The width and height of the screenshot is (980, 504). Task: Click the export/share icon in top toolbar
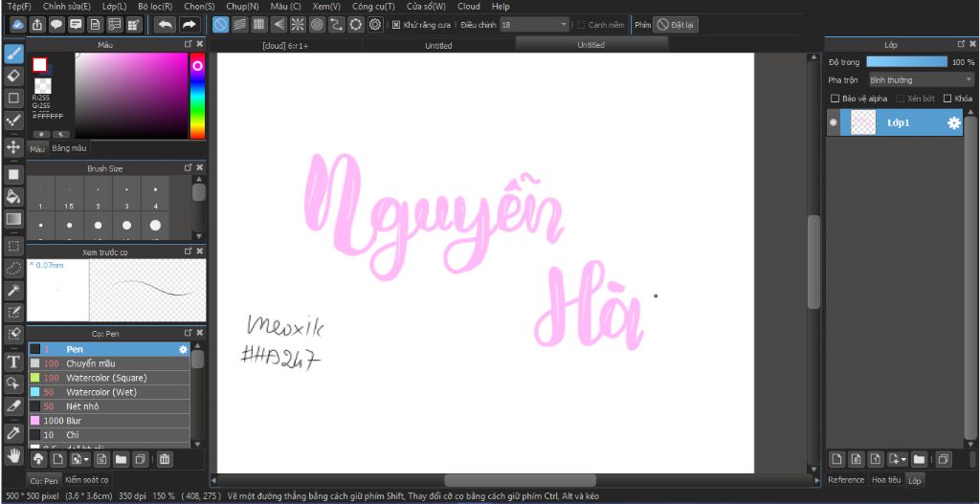[x=37, y=25]
